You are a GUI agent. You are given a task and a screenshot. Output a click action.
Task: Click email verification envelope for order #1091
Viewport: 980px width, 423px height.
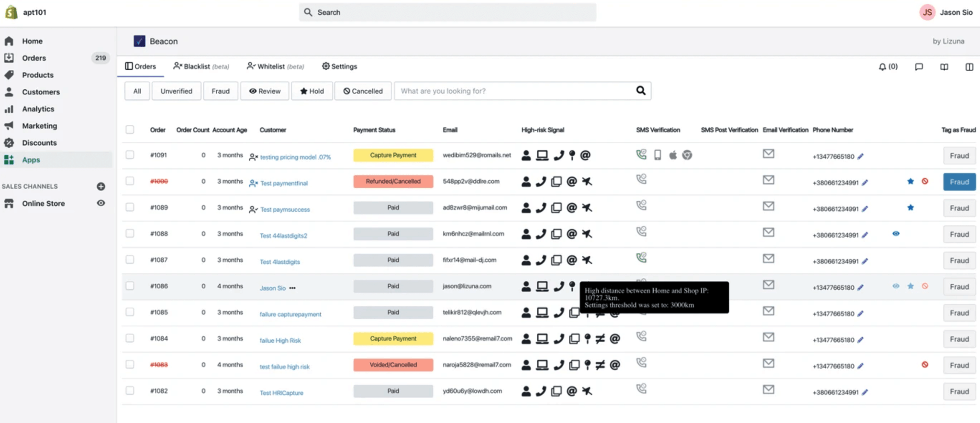pyautogui.click(x=768, y=154)
